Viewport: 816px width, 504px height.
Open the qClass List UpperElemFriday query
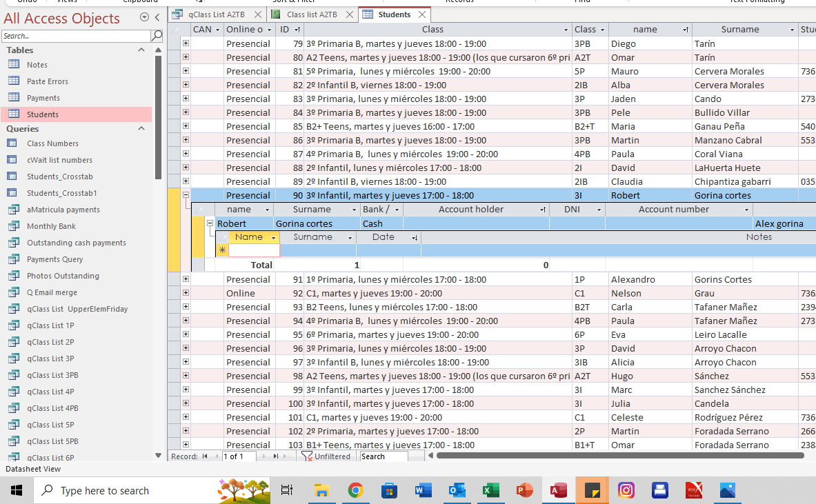point(77,309)
